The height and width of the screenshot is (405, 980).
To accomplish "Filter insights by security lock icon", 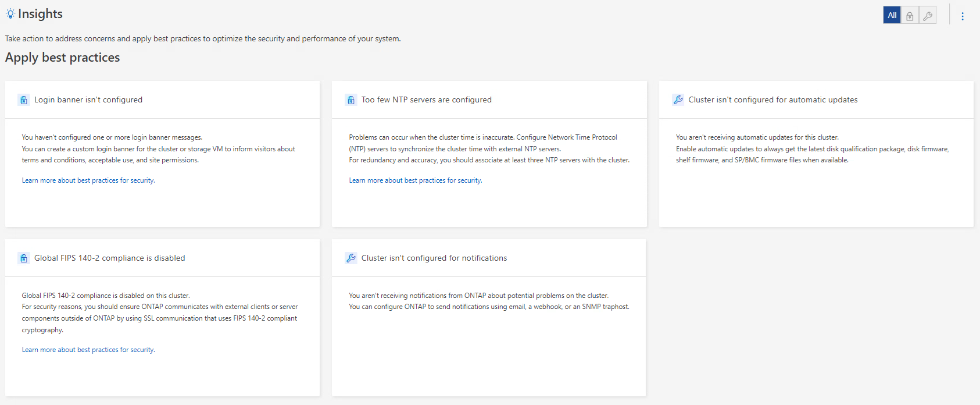I will pos(910,16).
